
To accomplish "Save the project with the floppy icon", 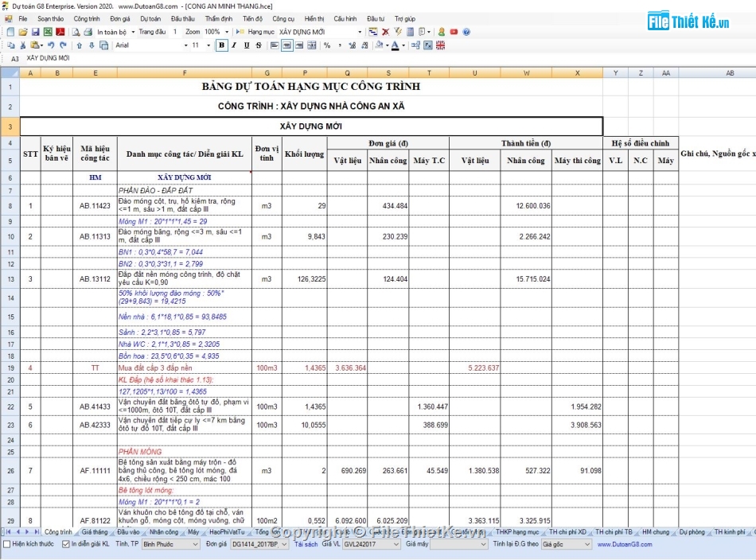I will [35, 32].
